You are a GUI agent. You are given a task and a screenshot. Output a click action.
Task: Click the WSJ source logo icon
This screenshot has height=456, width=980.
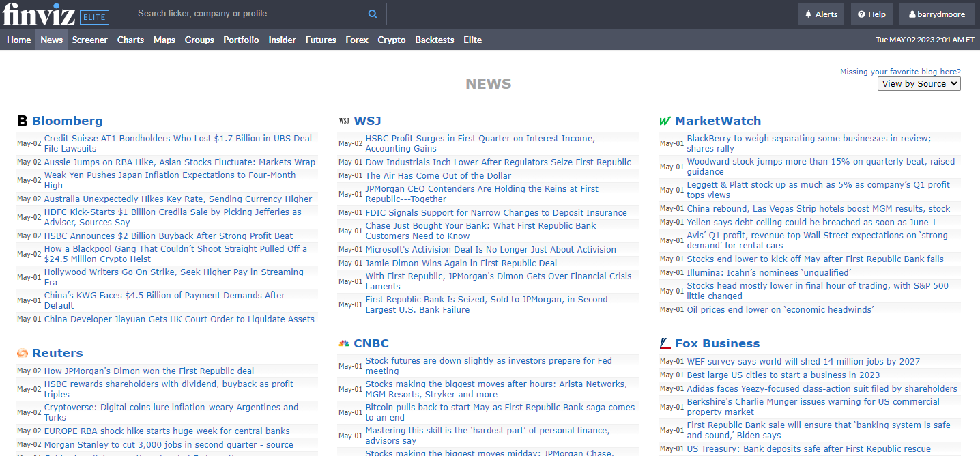point(344,121)
